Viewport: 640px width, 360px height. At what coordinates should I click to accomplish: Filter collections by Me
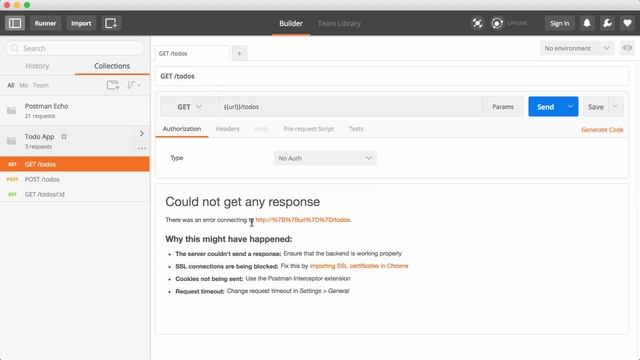[x=24, y=85]
